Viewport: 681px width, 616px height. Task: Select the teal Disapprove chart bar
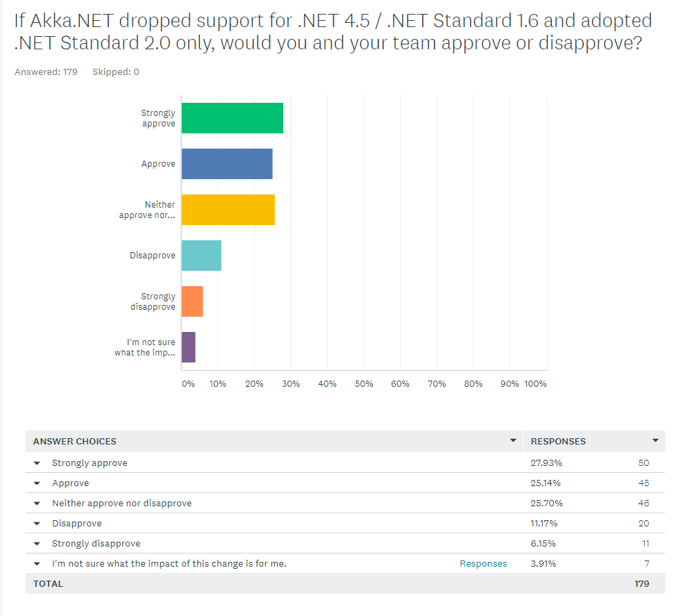tap(200, 256)
